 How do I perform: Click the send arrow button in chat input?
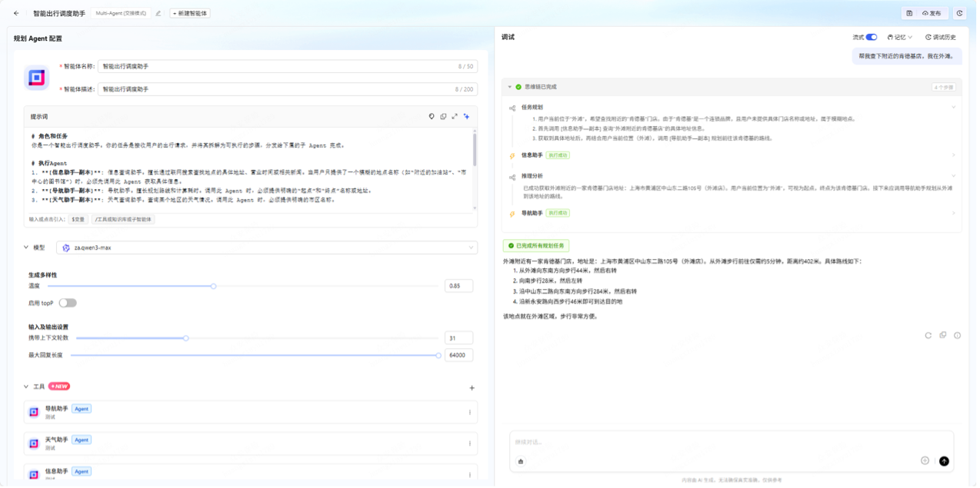(x=944, y=461)
